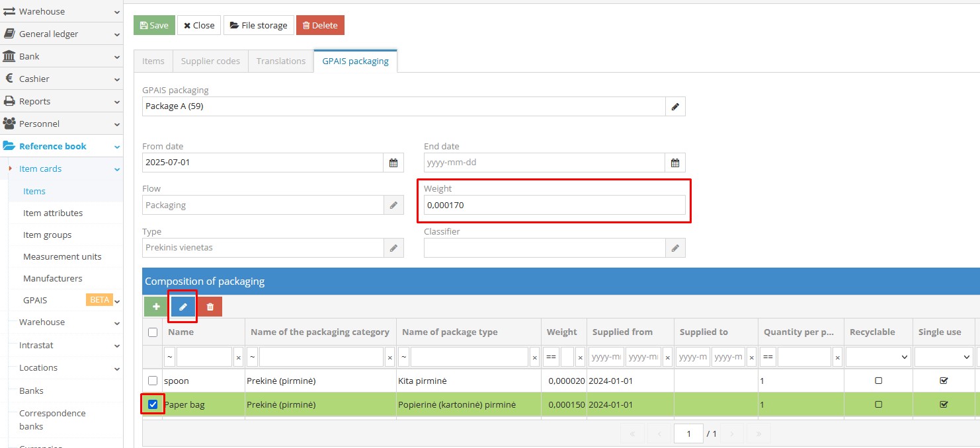
Task: Open the Translations tab
Action: click(x=281, y=61)
